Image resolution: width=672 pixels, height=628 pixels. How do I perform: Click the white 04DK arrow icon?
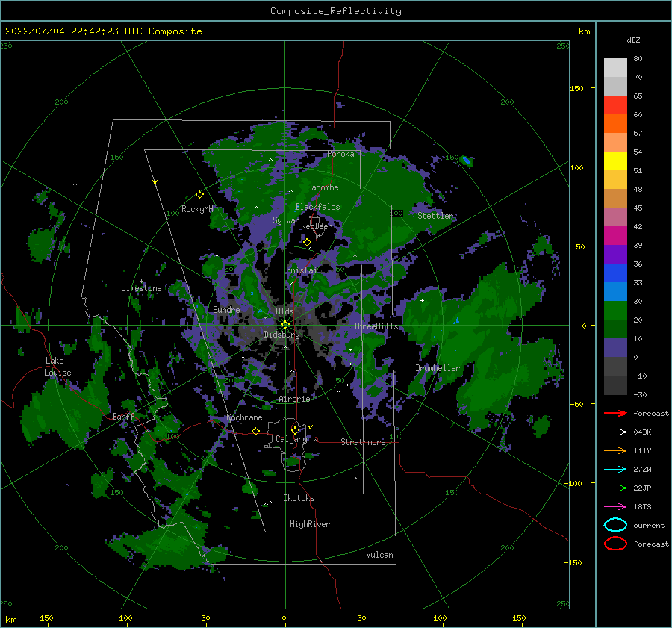(x=615, y=432)
